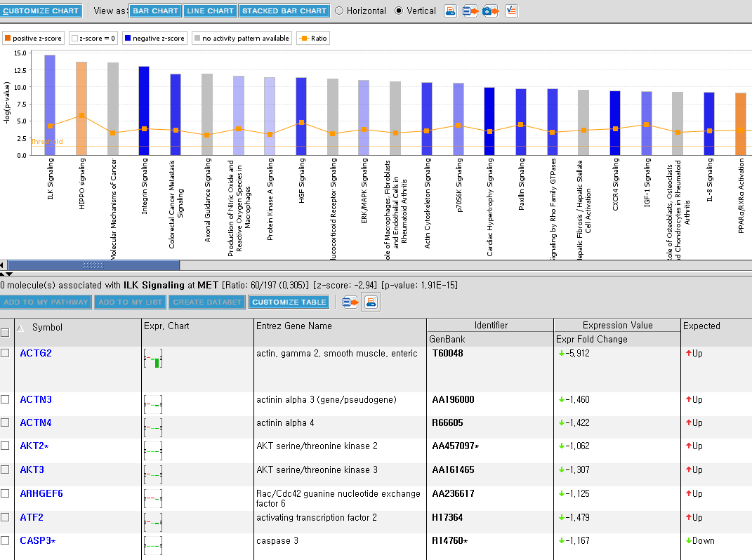752x560 pixels.
Task: Export table data using the icon beside Customize Table
Action: point(350,302)
